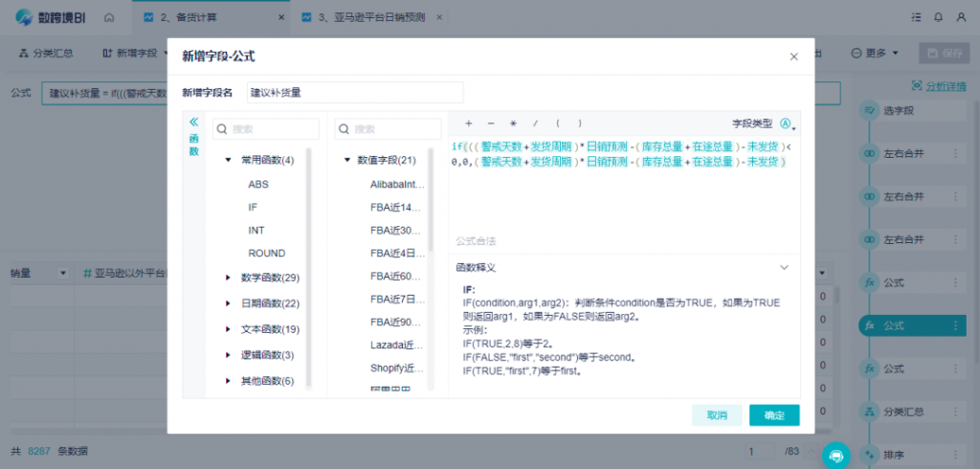Click the function search box
This screenshot has width=980, height=469.
coord(266,129)
